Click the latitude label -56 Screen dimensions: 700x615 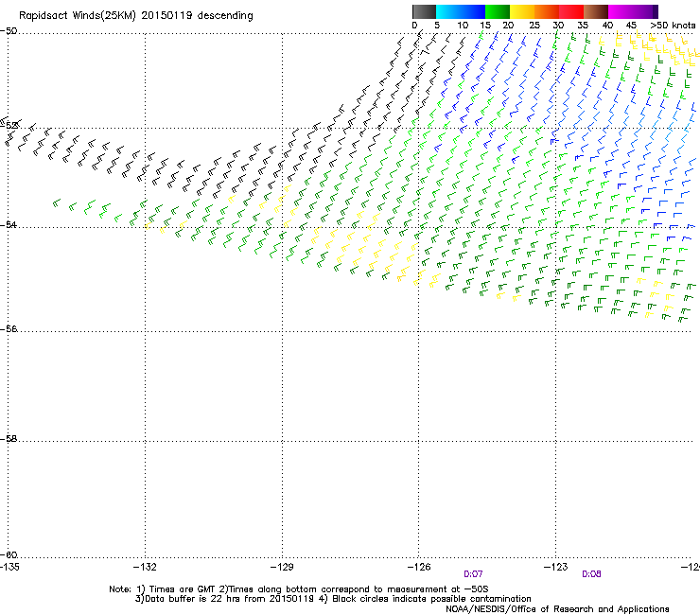9,328
